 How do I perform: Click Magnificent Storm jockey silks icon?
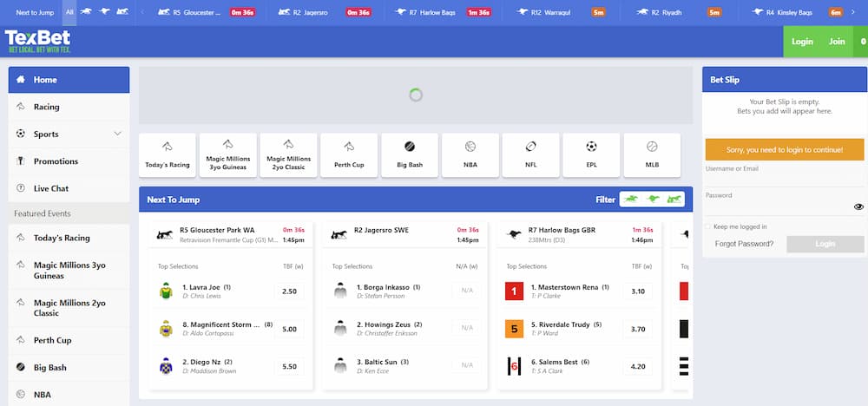click(166, 329)
